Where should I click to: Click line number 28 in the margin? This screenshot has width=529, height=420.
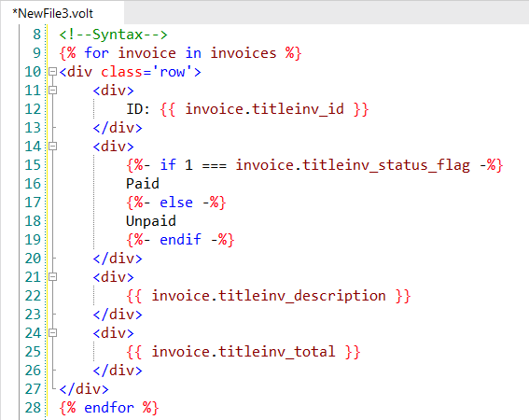coord(33,408)
